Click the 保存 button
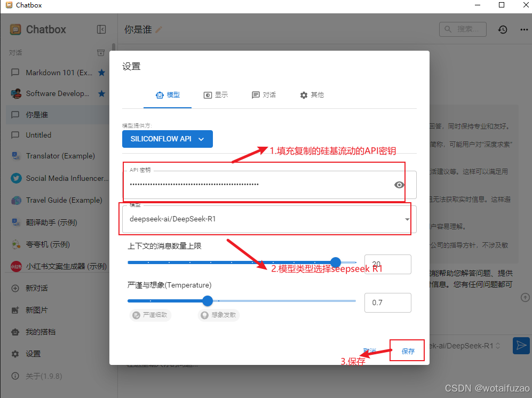The width and height of the screenshot is (532, 398). (408, 351)
